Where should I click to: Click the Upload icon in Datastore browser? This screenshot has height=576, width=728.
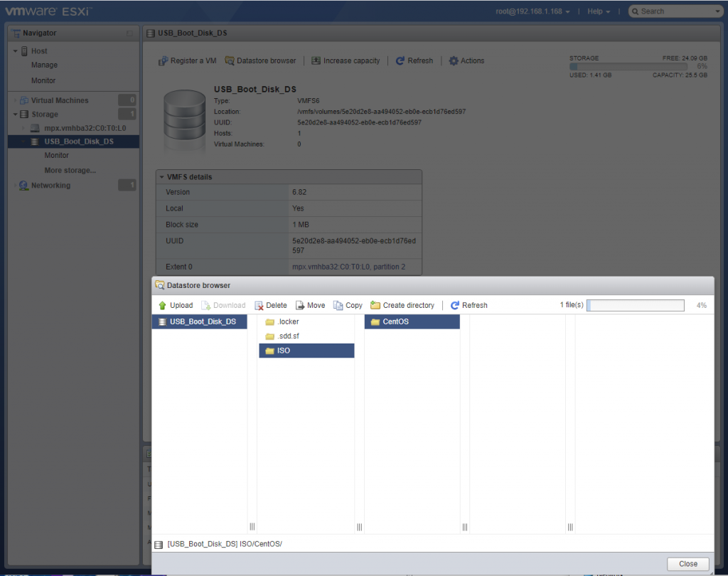tap(162, 305)
